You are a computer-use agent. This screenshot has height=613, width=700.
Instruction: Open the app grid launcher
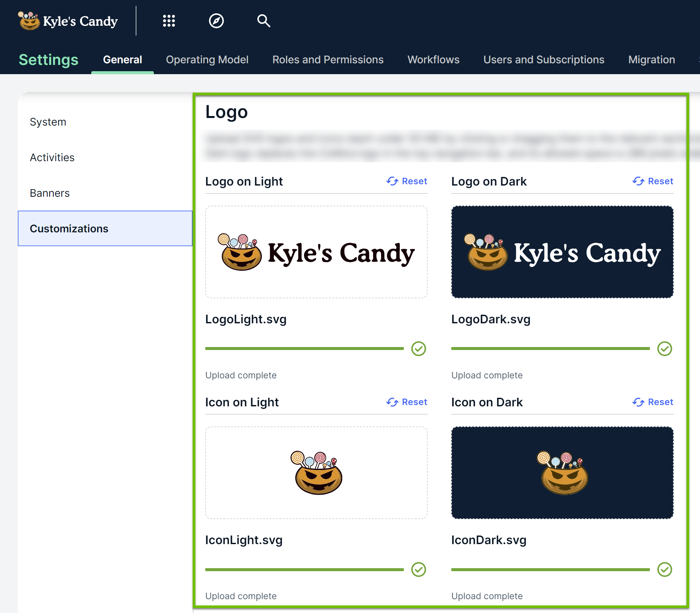pyautogui.click(x=169, y=21)
